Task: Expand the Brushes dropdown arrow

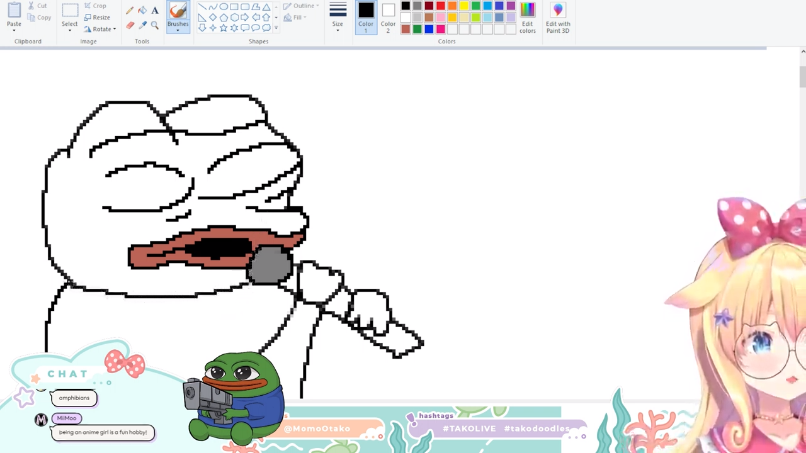Action: (178, 30)
